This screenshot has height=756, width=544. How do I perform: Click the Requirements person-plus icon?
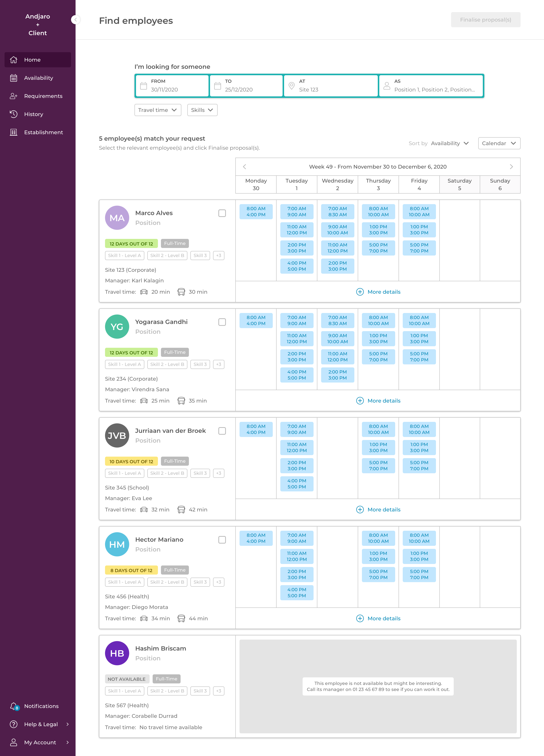(14, 96)
